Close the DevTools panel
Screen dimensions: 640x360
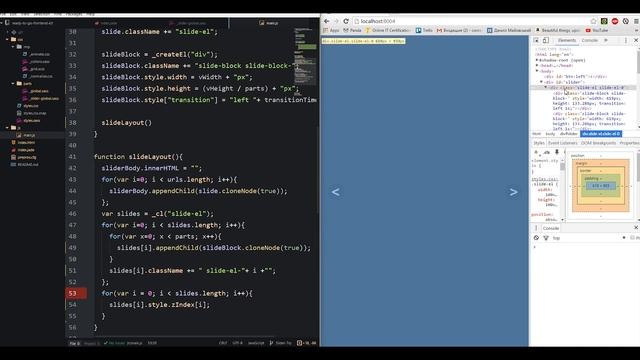(x=636, y=40)
